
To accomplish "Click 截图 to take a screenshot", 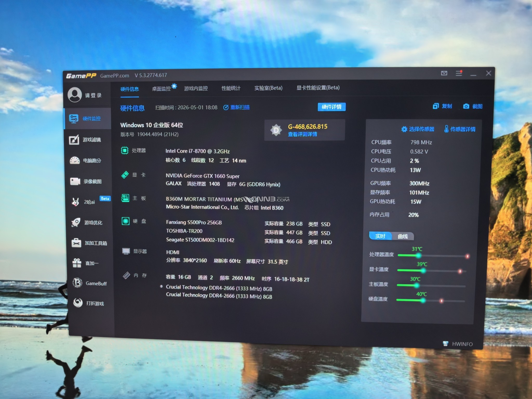I will point(473,106).
